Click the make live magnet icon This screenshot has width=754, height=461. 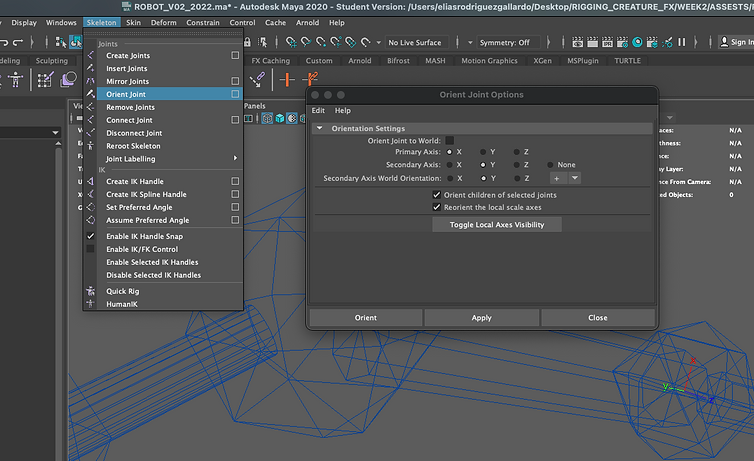pos(365,42)
